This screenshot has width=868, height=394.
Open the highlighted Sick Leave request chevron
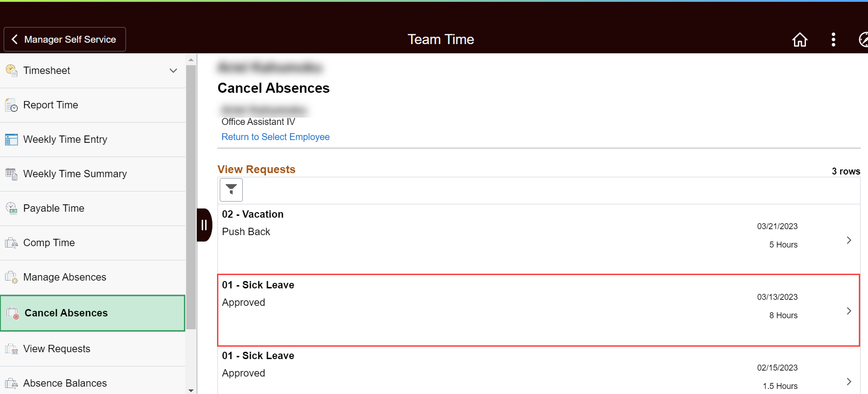click(x=849, y=310)
